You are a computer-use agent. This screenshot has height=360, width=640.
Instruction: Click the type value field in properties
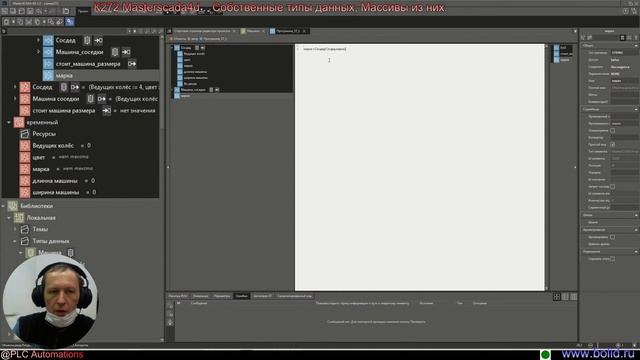pyautogui.click(x=624, y=53)
